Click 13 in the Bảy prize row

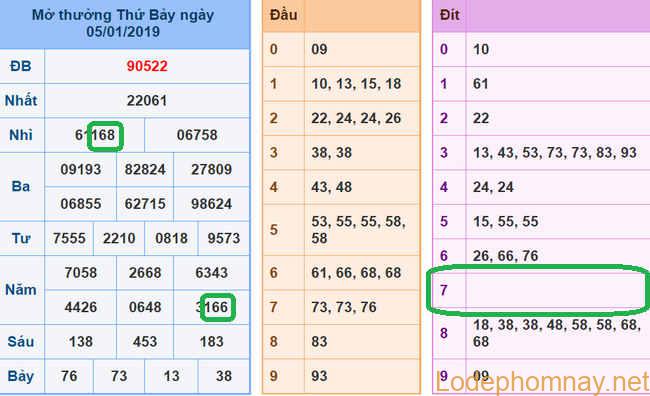[x=172, y=376]
